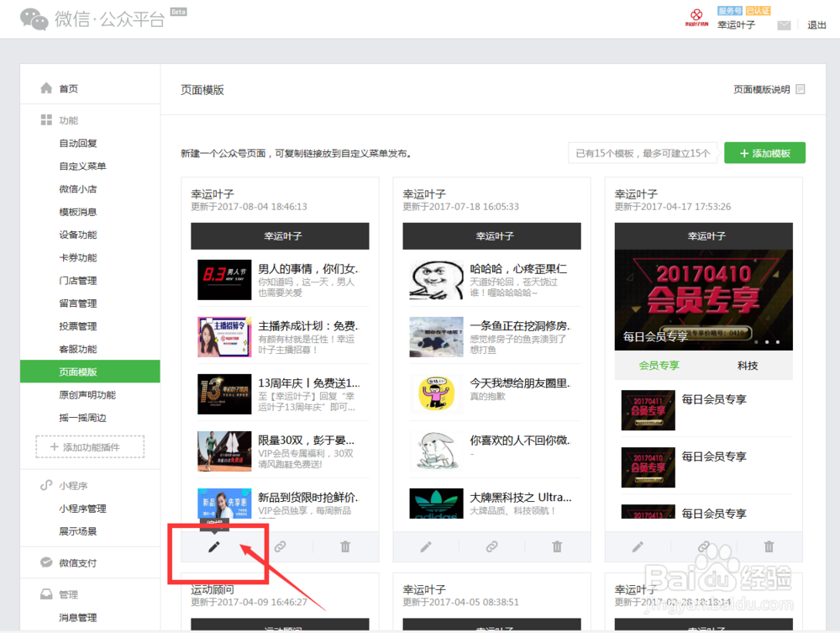Click the account avatar logo in the header
This screenshot has height=633, width=840.
click(696, 18)
